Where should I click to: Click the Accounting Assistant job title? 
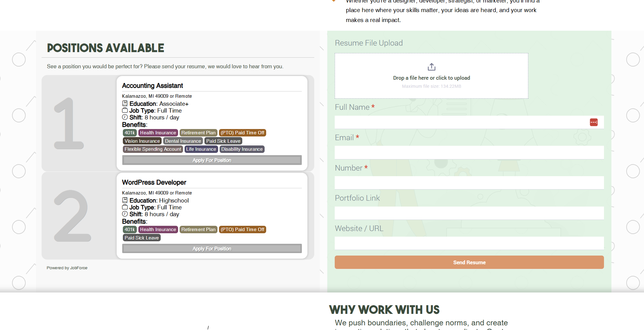152,86
